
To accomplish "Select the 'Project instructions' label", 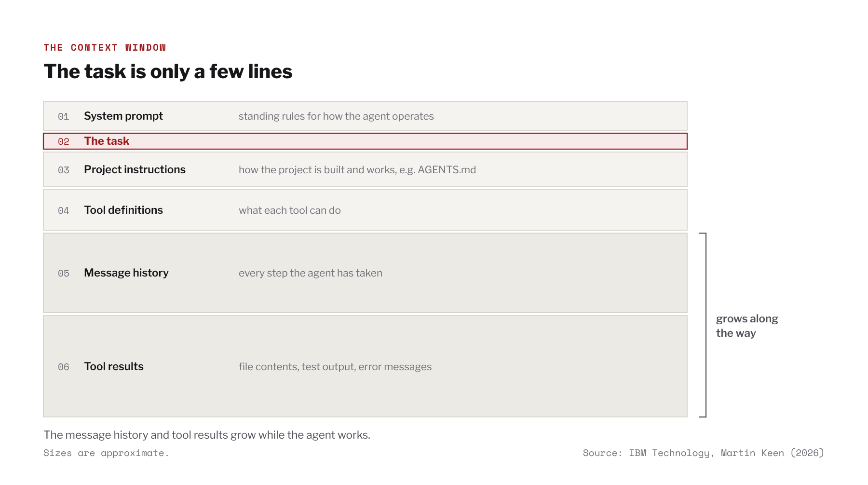I will [x=135, y=169].
